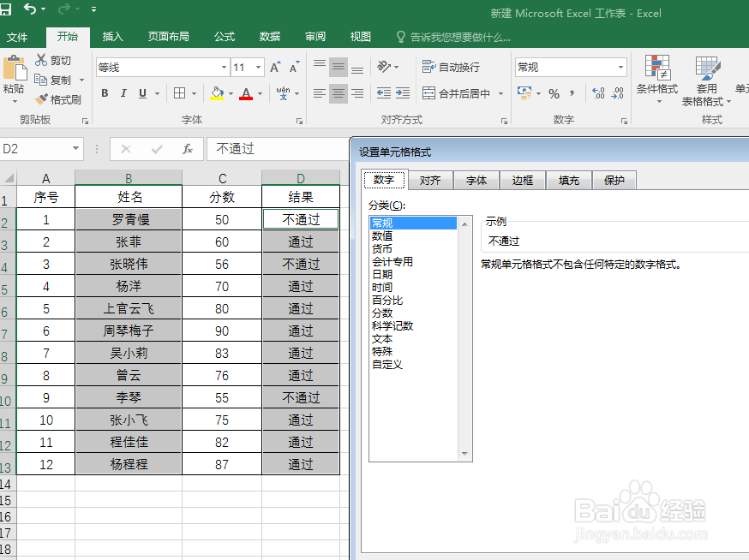
Task: Apply the yellow fill color bucket
Action: [218, 93]
